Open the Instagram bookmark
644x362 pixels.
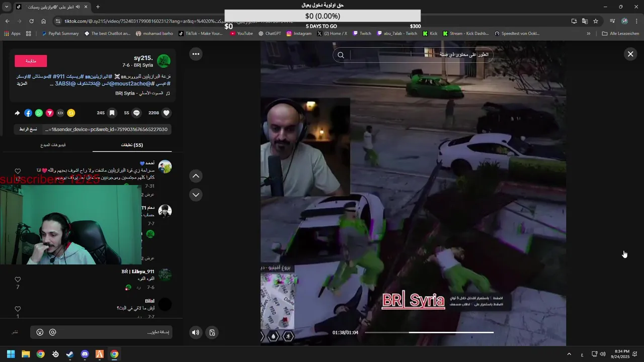click(299, 34)
